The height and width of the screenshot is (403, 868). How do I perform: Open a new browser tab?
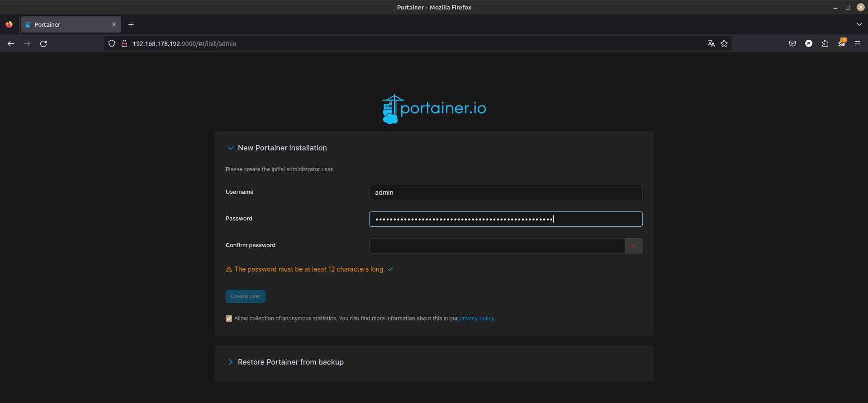(131, 24)
